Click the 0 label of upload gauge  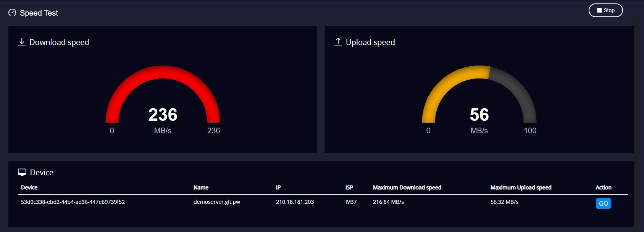428,131
